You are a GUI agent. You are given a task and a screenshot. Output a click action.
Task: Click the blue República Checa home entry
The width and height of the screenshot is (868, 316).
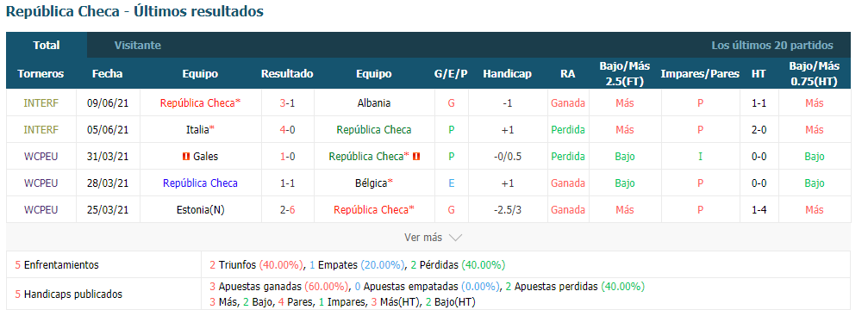click(200, 183)
